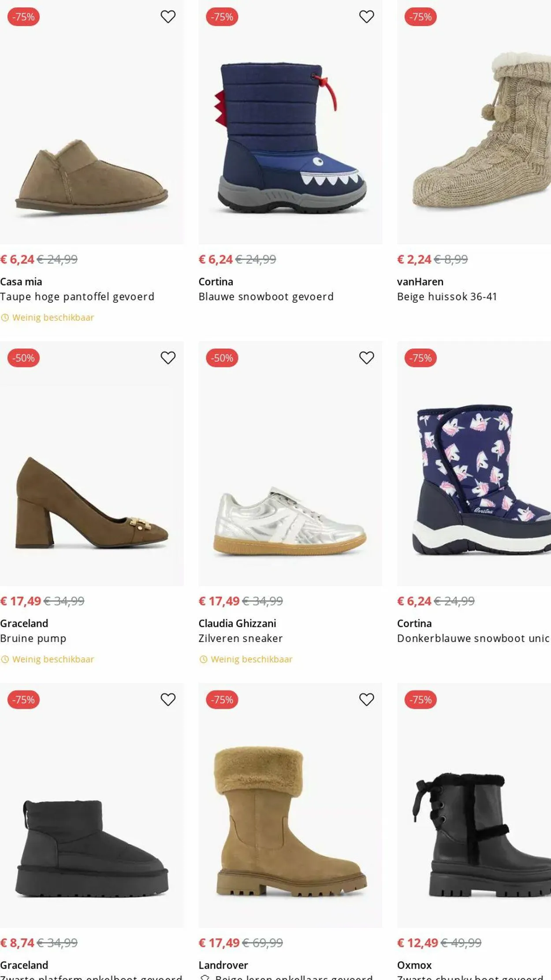Image resolution: width=551 pixels, height=980 pixels.
Task: Open the 'Bruine pump' product link
Action: 33,638
